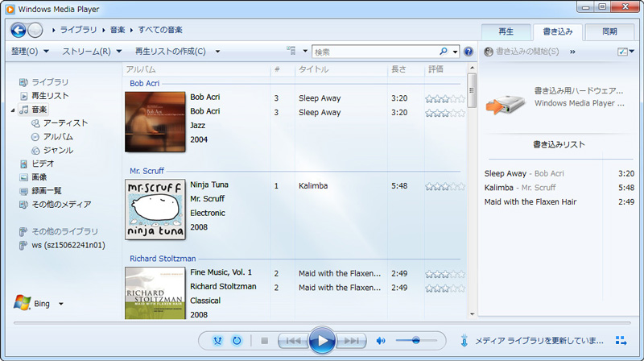Select the 音楽 node in the sidebar

pos(34,110)
